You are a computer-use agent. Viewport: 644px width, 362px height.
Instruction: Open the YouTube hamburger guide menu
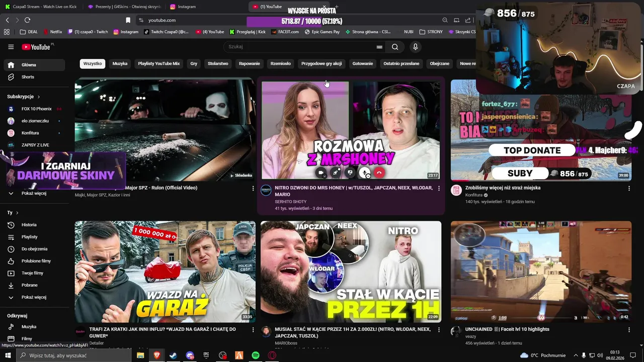pos(11,47)
